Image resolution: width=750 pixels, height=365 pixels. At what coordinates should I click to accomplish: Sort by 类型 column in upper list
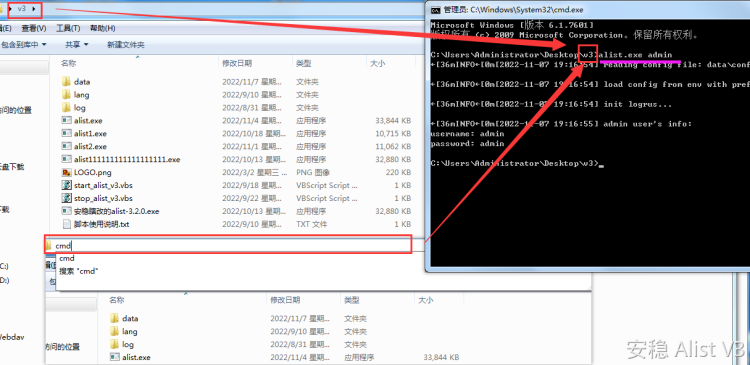pos(304,63)
